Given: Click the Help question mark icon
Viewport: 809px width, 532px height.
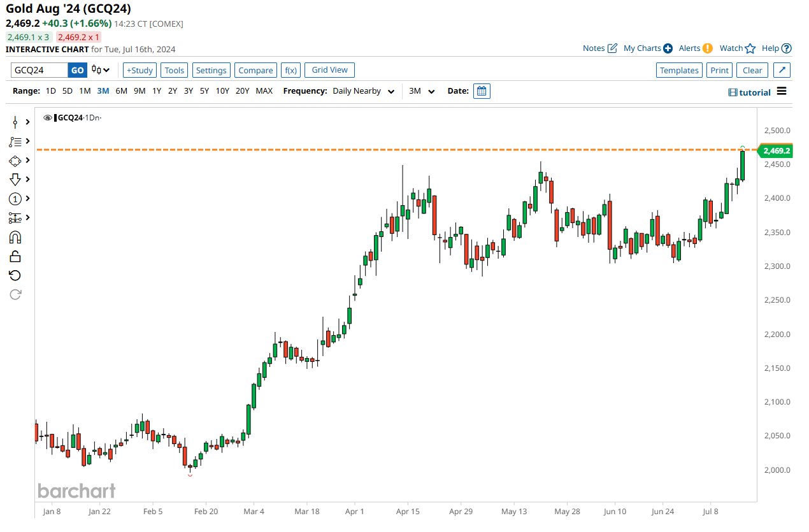Looking at the screenshot, I should (787, 48).
